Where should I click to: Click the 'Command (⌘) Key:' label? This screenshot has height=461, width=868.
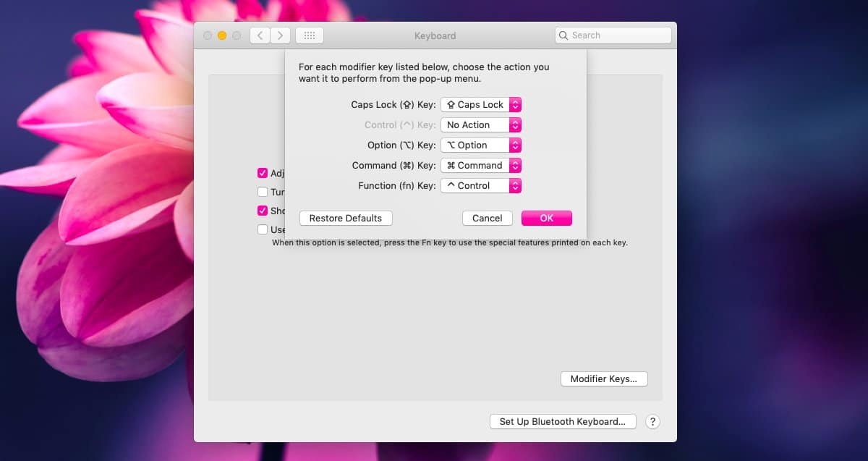(x=394, y=165)
